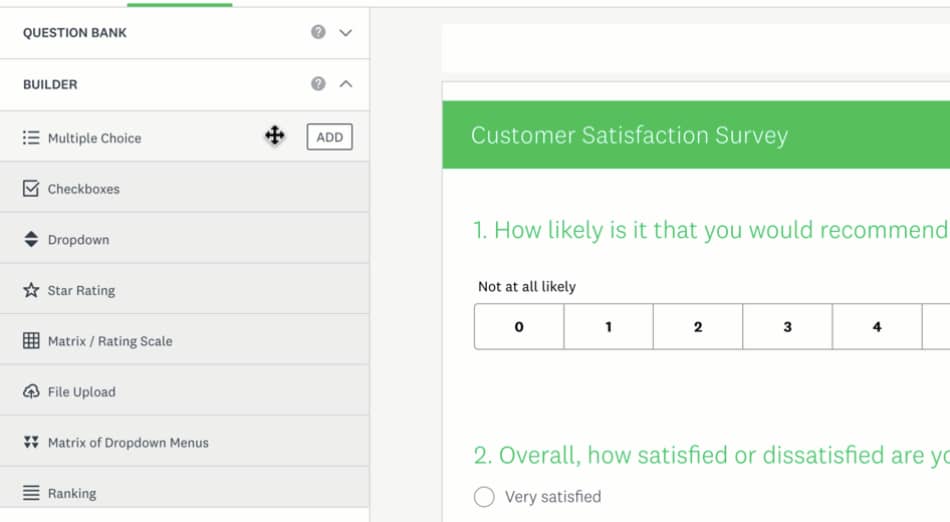Click the Star Rating star icon
Screen dimensions: 950x522
point(31,291)
